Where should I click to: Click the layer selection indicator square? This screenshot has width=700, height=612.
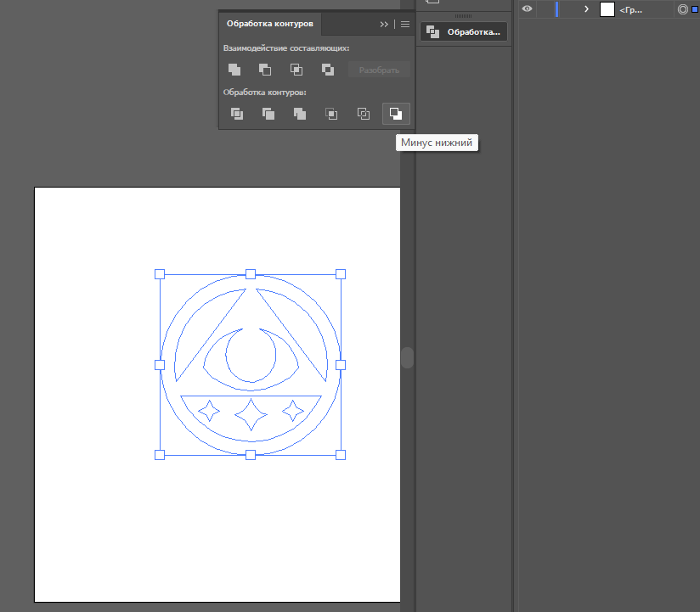(x=695, y=9)
